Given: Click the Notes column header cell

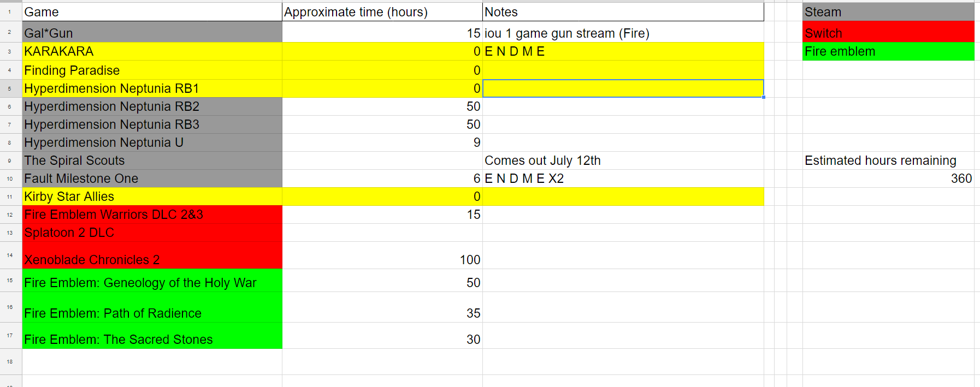Looking at the screenshot, I should click(623, 12).
